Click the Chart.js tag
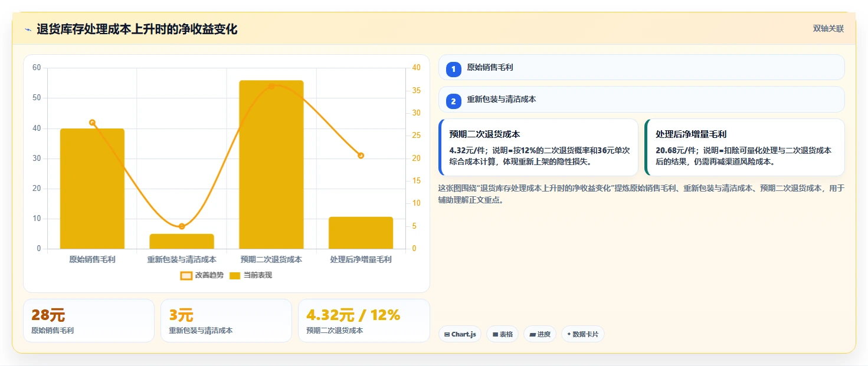Image resolution: width=868 pixels, height=366 pixels. 460,334
